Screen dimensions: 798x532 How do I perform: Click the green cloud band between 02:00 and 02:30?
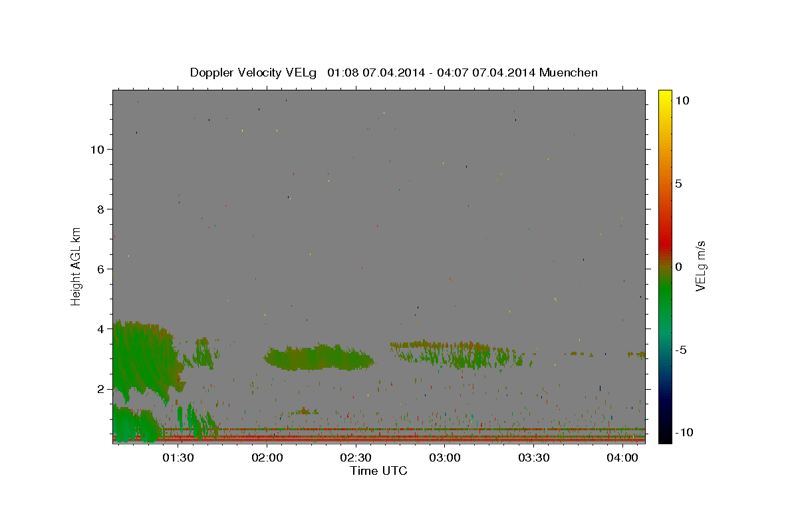tap(319, 358)
